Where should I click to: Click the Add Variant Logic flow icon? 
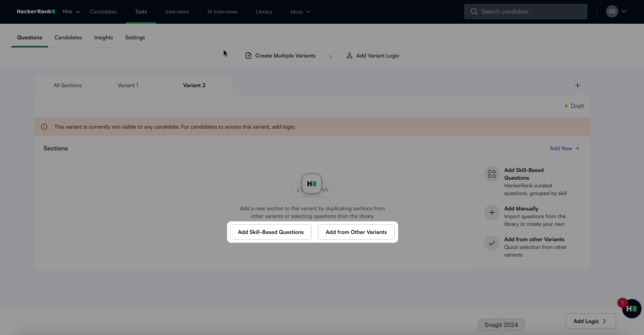349,56
